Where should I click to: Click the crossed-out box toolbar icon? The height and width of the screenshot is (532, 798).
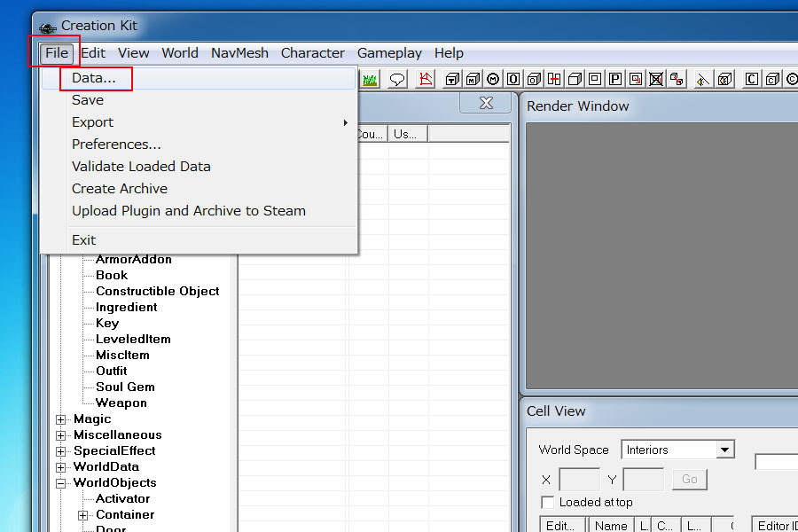pyautogui.click(x=656, y=80)
